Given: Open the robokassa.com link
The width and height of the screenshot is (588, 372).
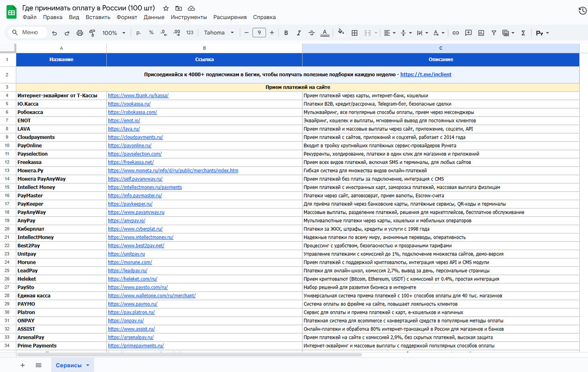Looking at the screenshot, I should pyautogui.click(x=132, y=112).
